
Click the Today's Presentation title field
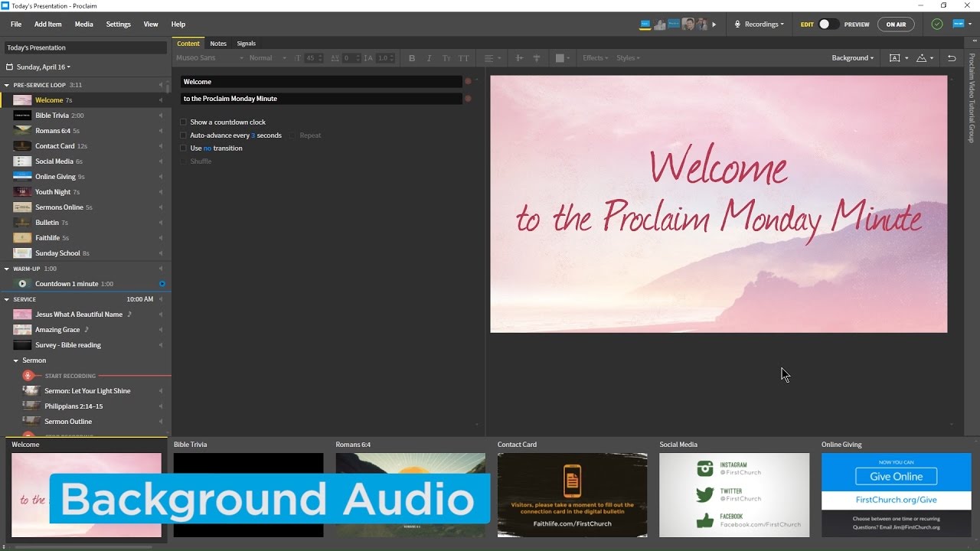coord(85,48)
